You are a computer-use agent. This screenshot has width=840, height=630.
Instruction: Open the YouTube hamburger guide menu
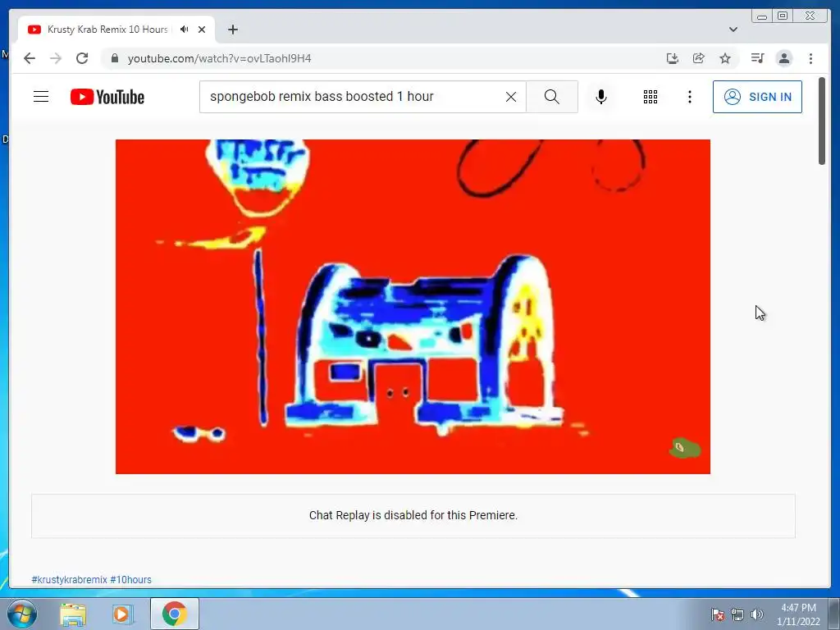41,97
